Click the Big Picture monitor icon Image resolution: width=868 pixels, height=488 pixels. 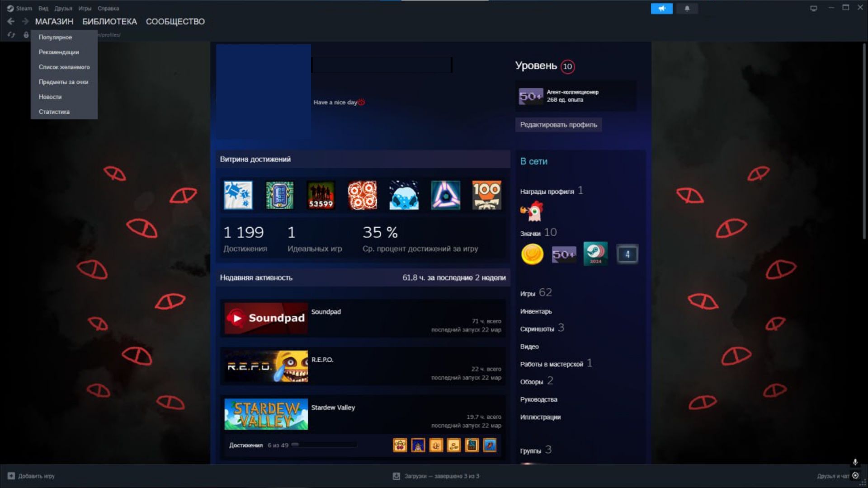point(814,8)
